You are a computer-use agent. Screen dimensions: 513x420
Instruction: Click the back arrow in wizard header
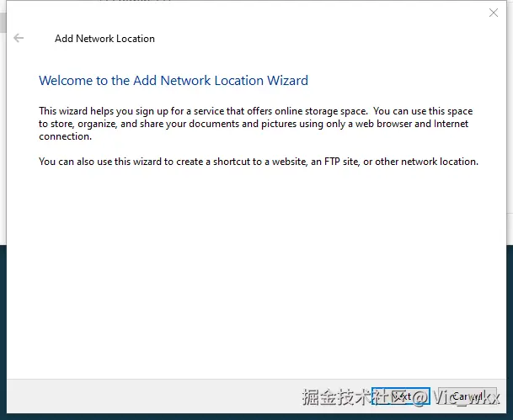[x=19, y=38]
